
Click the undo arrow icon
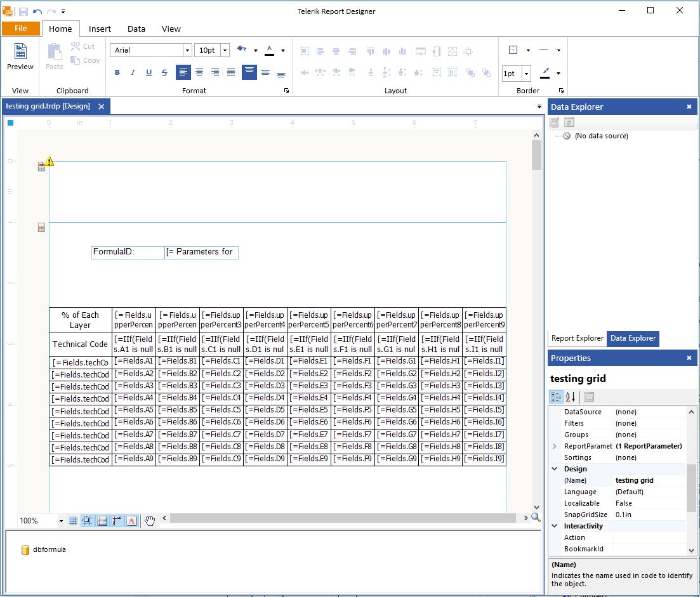(x=37, y=11)
